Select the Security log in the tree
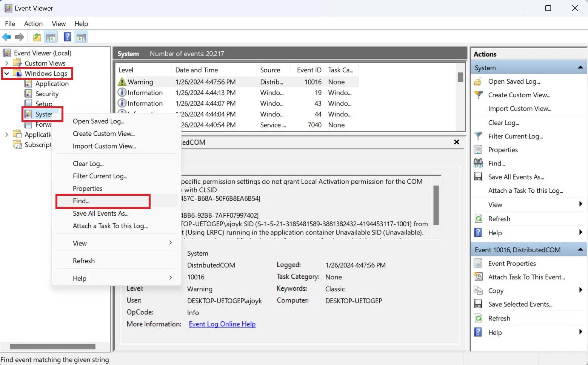This screenshot has height=365, width=588. coord(47,94)
